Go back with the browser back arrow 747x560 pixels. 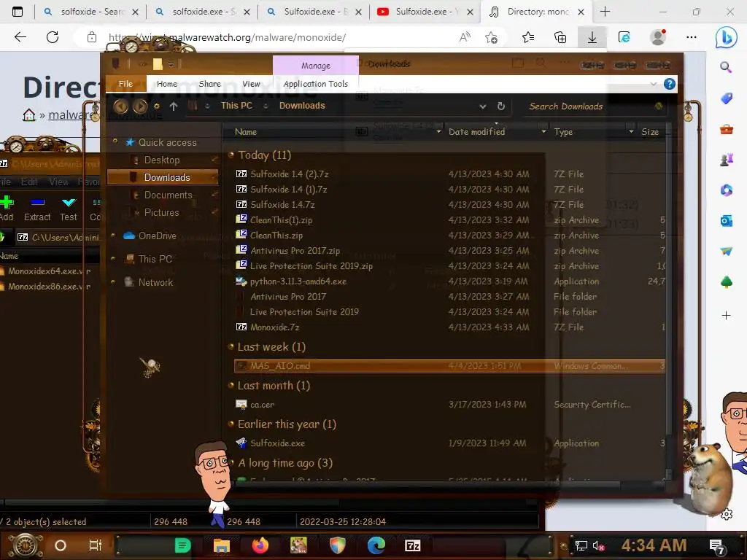(20, 36)
